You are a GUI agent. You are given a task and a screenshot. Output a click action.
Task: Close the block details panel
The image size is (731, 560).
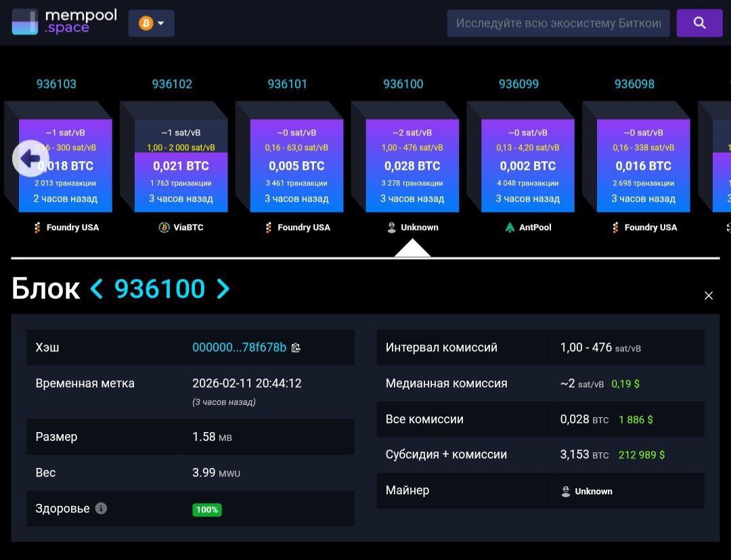pos(709,295)
